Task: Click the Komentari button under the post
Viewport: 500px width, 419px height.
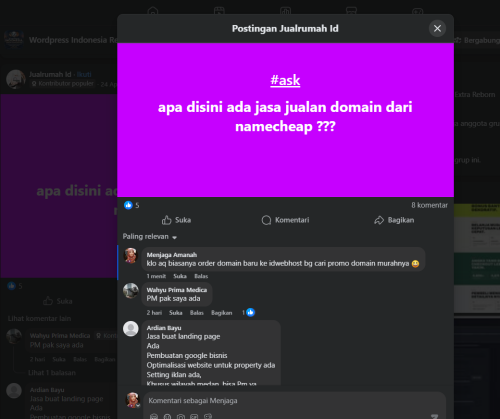Action: 285,220
